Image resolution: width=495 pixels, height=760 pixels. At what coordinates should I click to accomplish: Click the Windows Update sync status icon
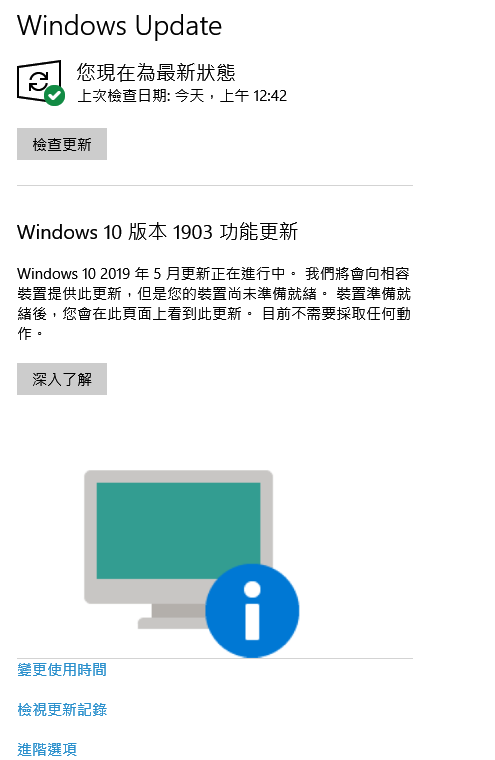coord(39,81)
